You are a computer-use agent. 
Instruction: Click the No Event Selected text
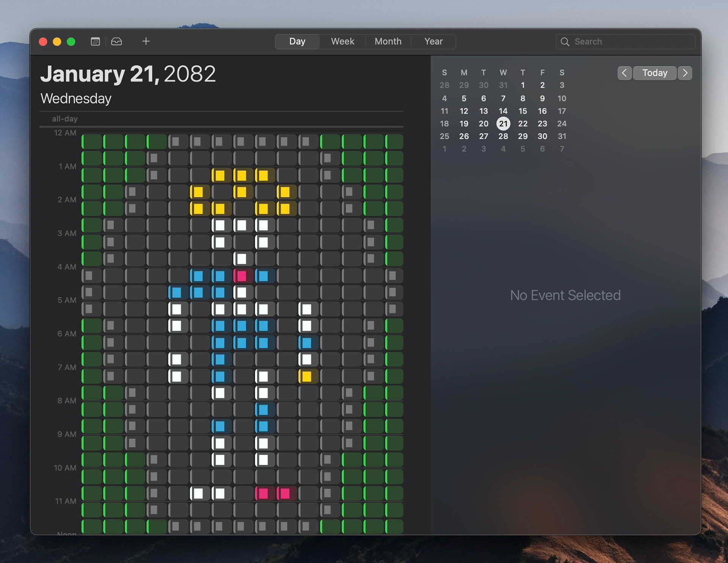(x=565, y=295)
